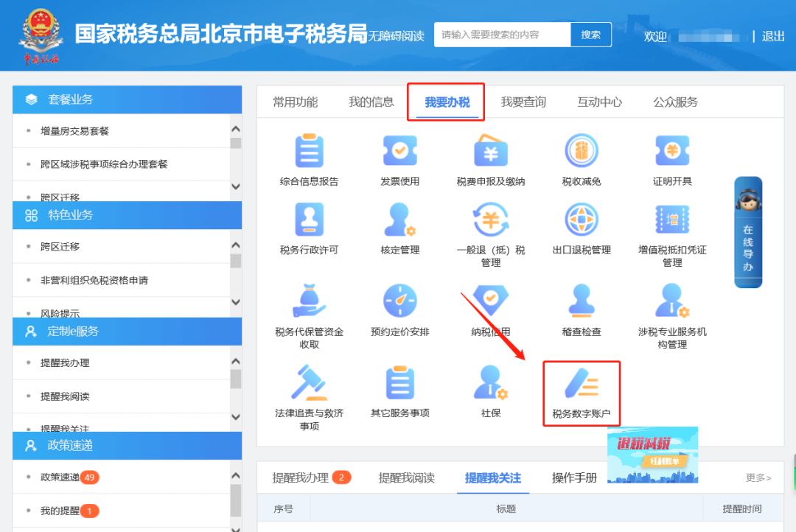Open 跨区域涉税事项综合办理套餐 link
The image size is (796, 532).
pyautogui.click(x=104, y=164)
